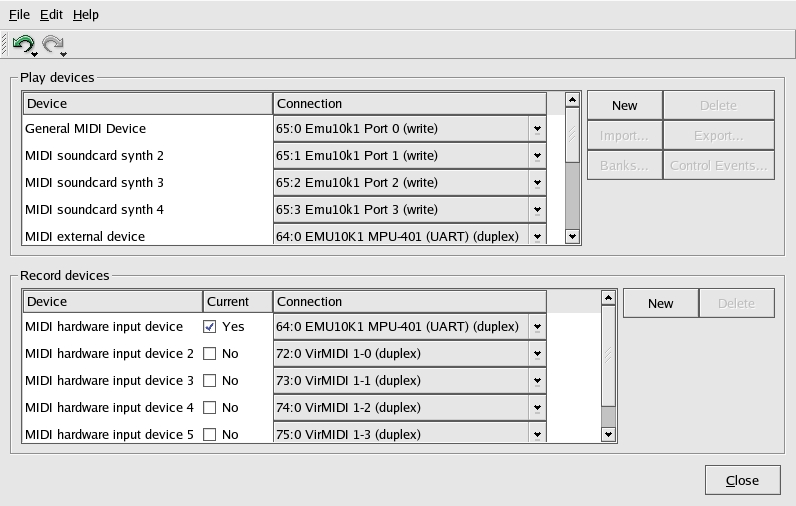Open 72:0 VirMIDI 1-0 connection dropdown
Viewport: 796px width, 506px height.
[537, 353]
